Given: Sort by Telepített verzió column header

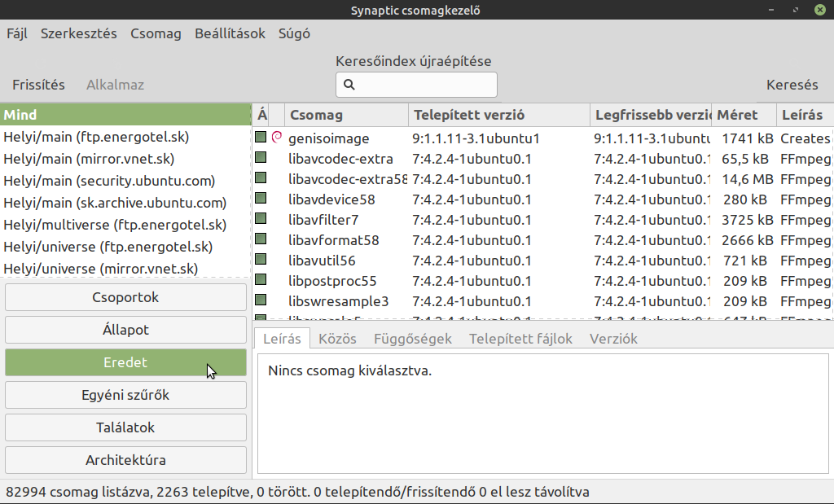Looking at the screenshot, I should click(x=499, y=115).
